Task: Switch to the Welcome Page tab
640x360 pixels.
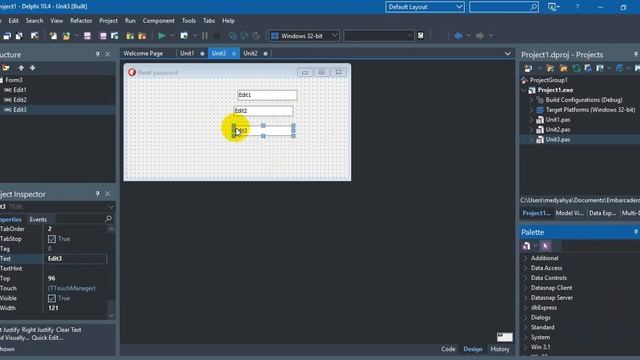Action: (x=143, y=53)
